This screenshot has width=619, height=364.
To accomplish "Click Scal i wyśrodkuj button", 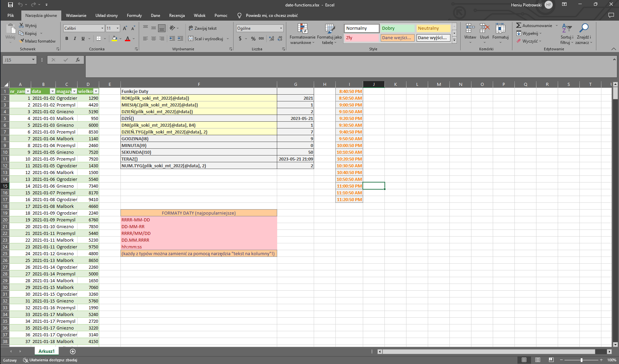I will tap(206, 39).
